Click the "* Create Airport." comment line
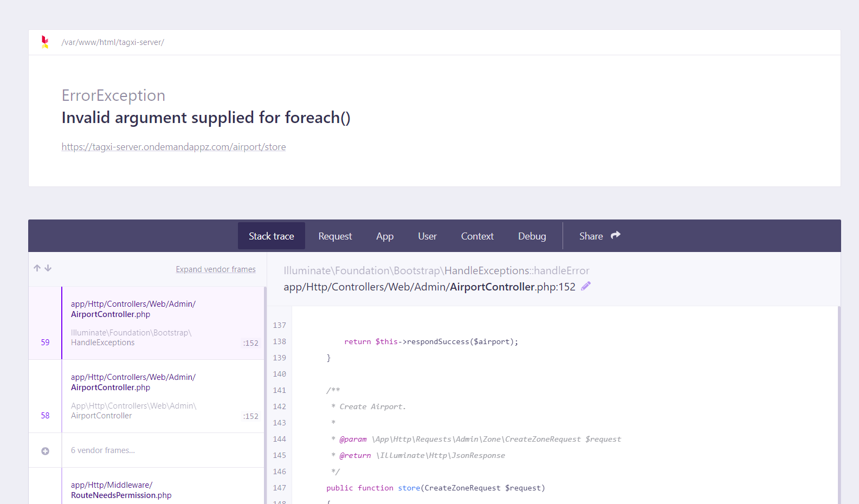Screen dimensions: 859x504 click(369, 406)
